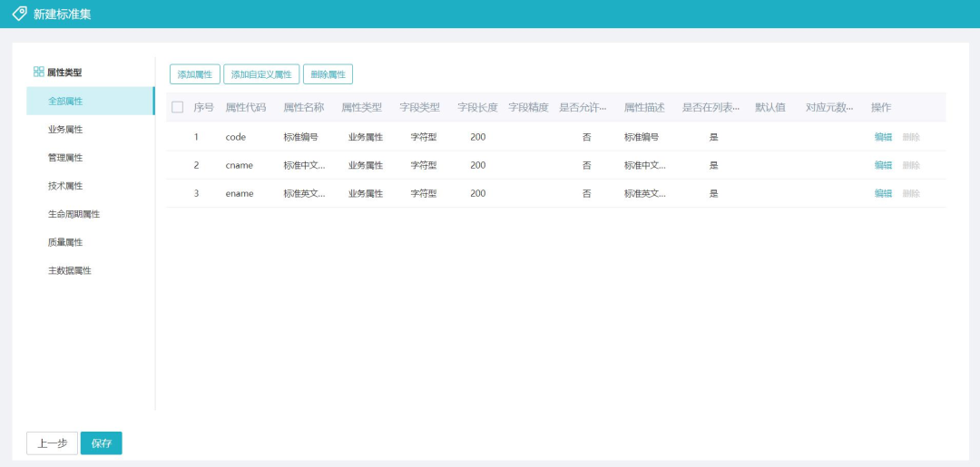Click the 上一步 button
Image resolution: width=980 pixels, height=467 pixels.
[x=52, y=443]
